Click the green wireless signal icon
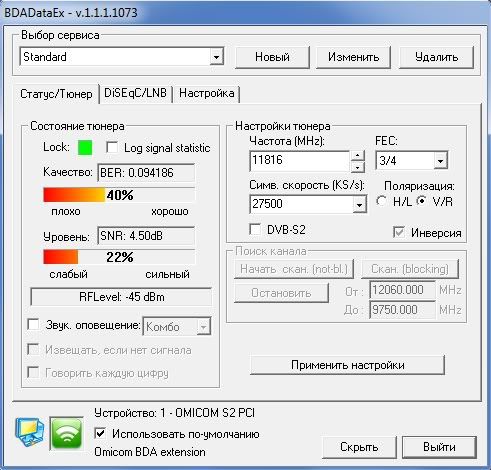 (x=67, y=433)
